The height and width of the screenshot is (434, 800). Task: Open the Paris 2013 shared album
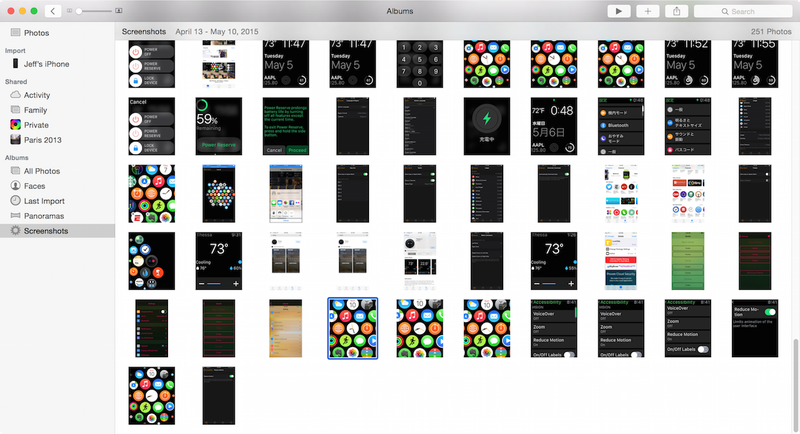point(42,140)
